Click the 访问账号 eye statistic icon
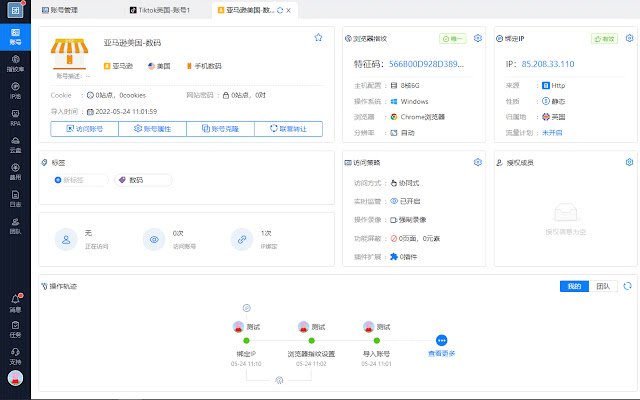Viewport: 640px width, 400px height. [154, 240]
